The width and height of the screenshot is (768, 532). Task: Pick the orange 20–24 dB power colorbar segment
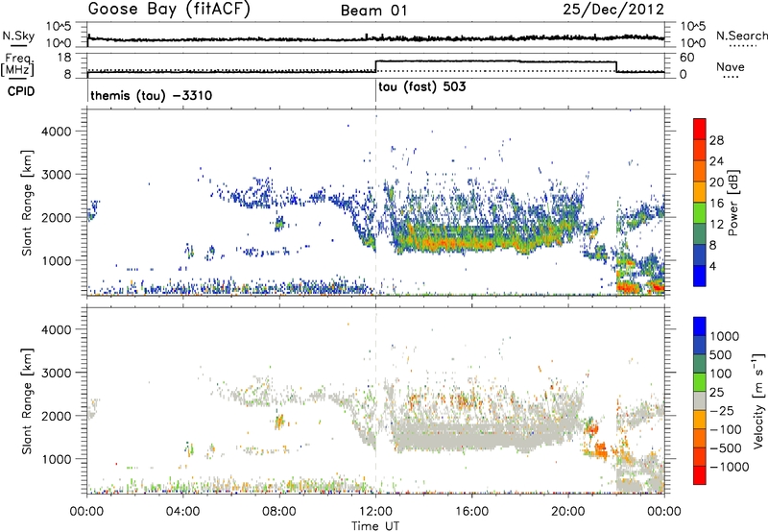(x=700, y=171)
